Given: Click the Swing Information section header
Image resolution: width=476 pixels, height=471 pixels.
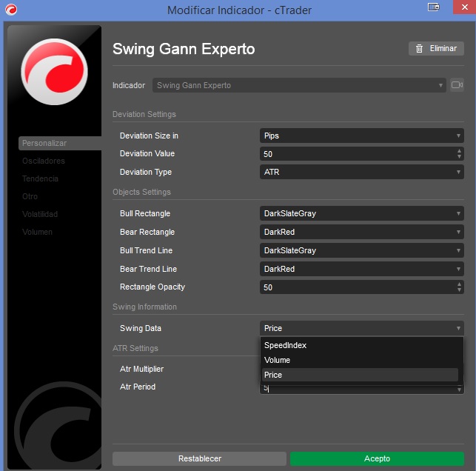Looking at the screenshot, I should pos(144,307).
